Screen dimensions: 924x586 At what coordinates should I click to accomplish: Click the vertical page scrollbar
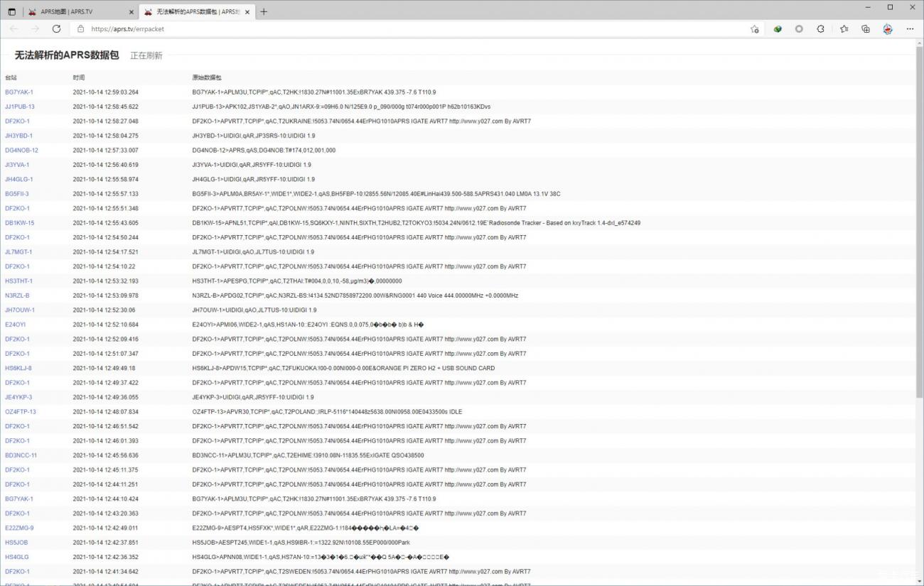[919, 213]
